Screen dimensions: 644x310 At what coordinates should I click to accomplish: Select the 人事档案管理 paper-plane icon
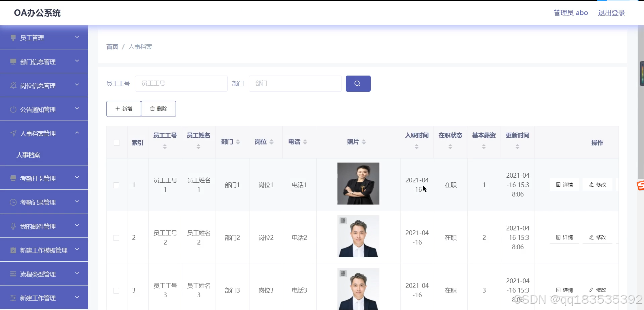pos(13,133)
